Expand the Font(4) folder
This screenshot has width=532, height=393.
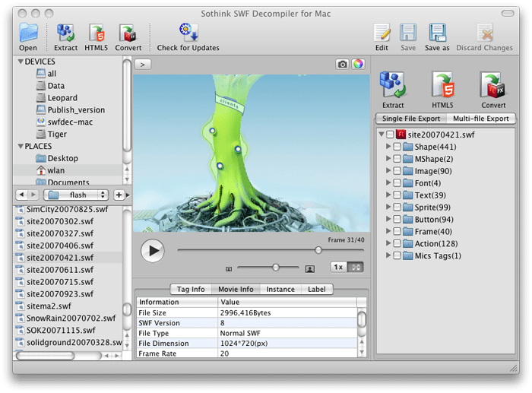[x=388, y=183]
